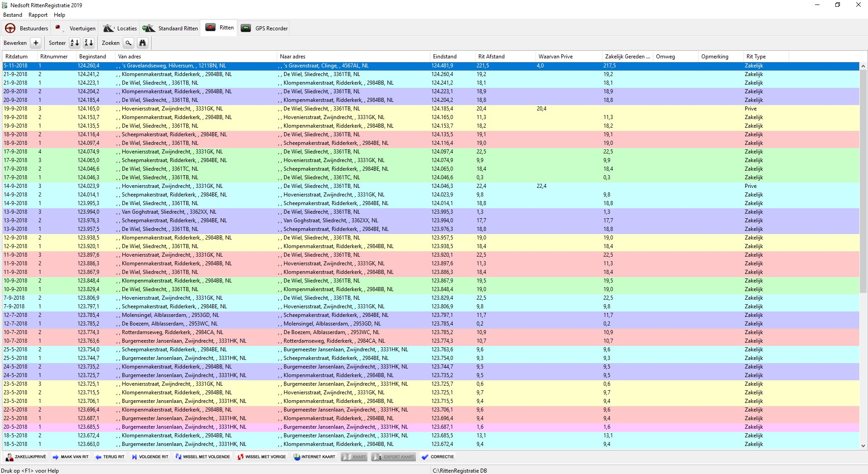Click the Eindstand column header
The width and height of the screenshot is (868, 474).
[453, 57]
